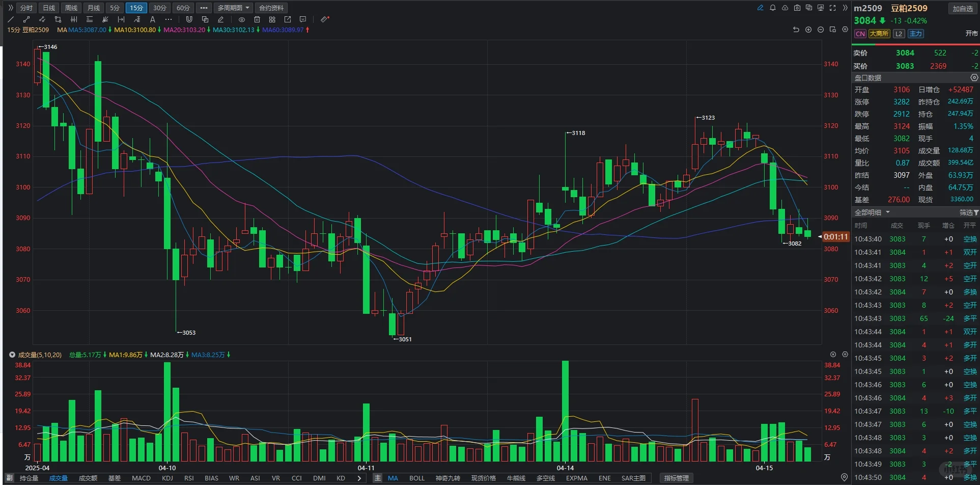
Task: Switch to 5分 period
Action: click(x=115, y=8)
